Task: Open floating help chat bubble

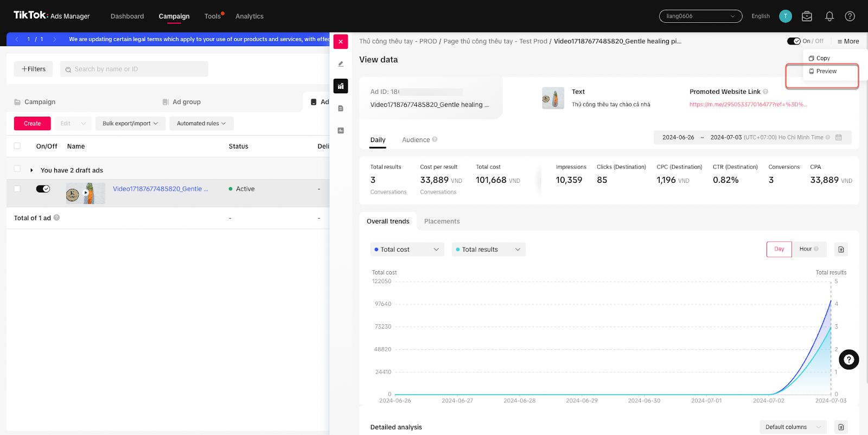Action: coord(848,360)
